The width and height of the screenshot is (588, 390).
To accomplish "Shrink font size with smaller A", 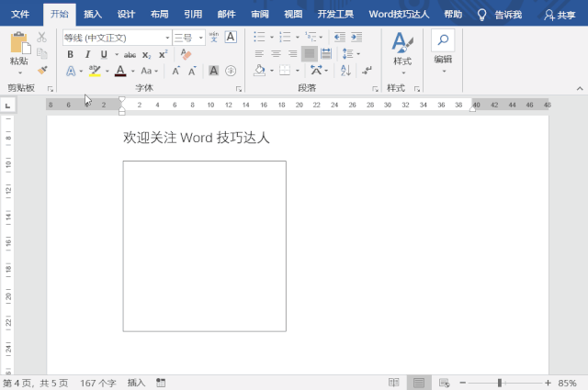I will click(192, 71).
